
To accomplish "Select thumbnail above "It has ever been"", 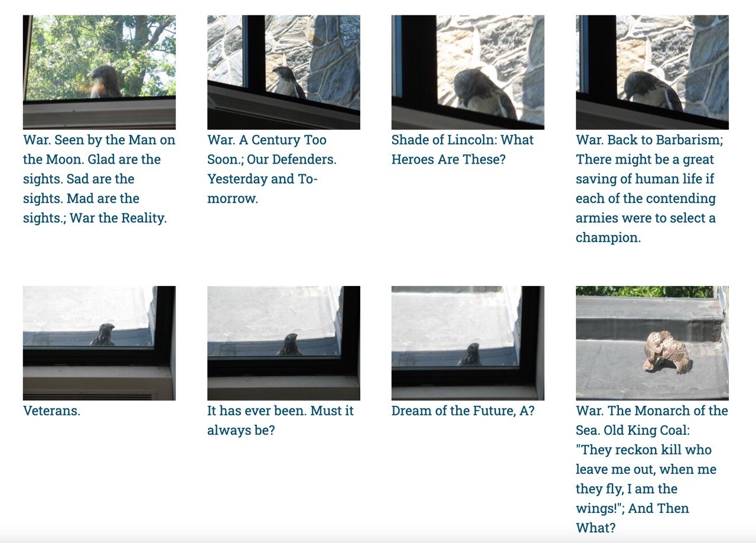I will (x=283, y=343).
